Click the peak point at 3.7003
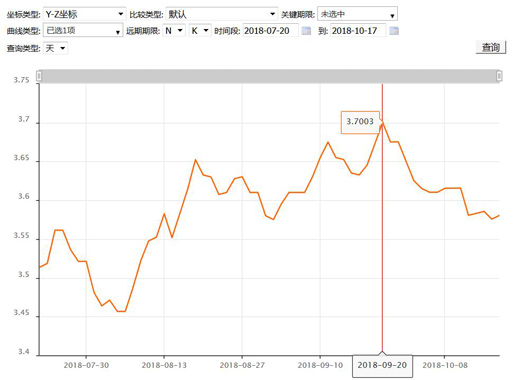The width and height of the screenshot is (520, 380). click(x=382, y=123)
